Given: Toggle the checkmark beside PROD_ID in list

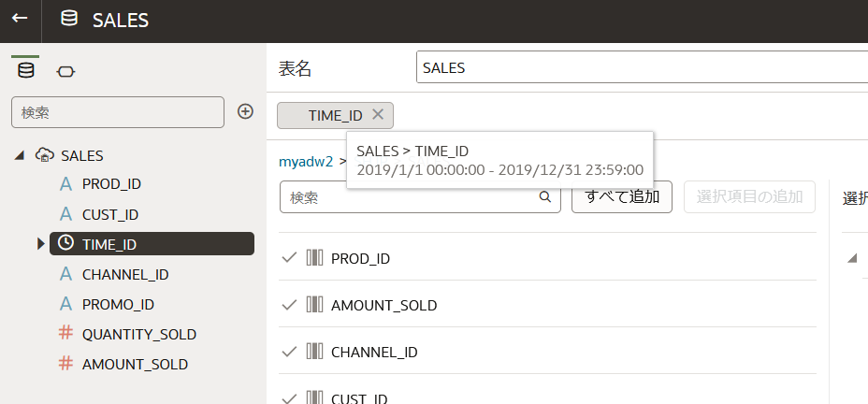Looking at the screenshot, I should [290, 257].
